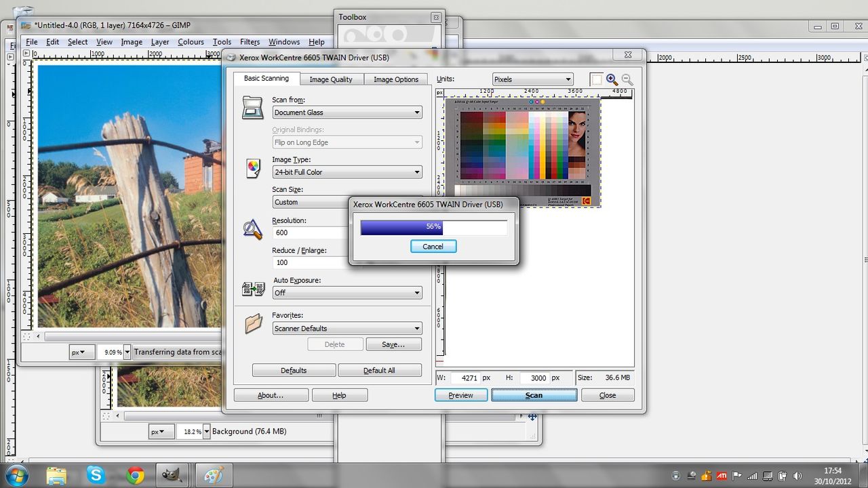The image size is (868, 488).
Task: Click the Resolution input field showing 600
Action: pyautogui.click(x=311, y=232)
